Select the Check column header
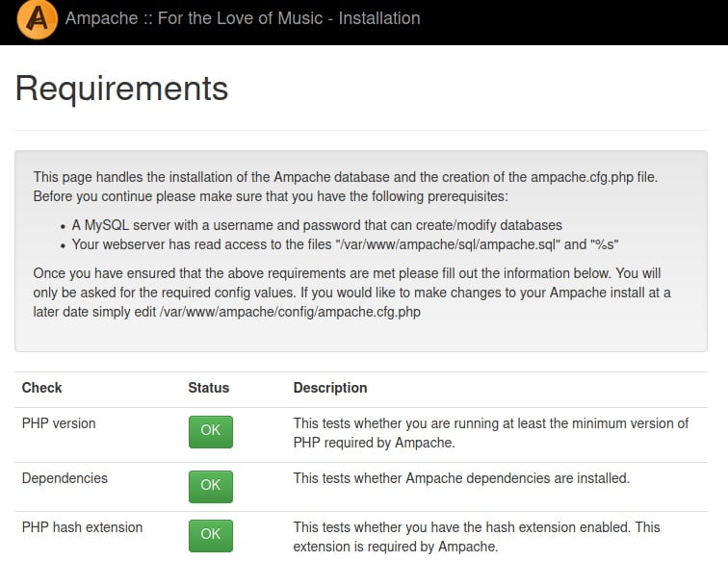The height and width of the screenshot is (561, 728). [41, 388]
